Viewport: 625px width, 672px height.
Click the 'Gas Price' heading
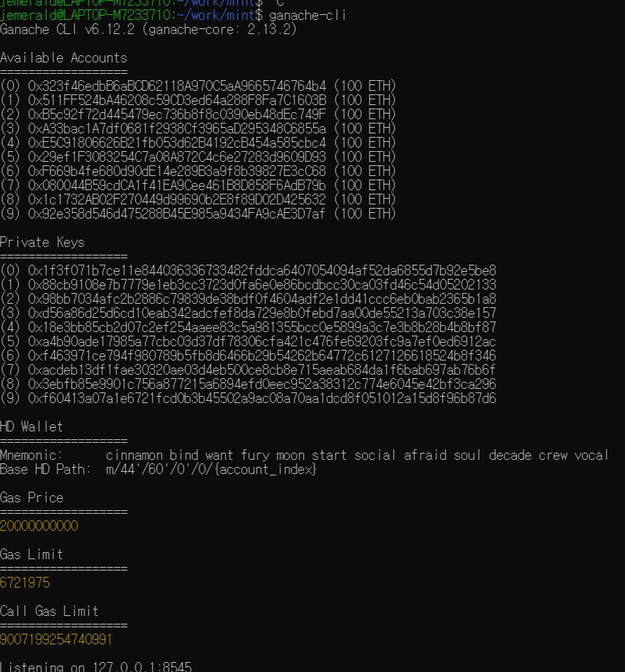(x=32, y=497)
